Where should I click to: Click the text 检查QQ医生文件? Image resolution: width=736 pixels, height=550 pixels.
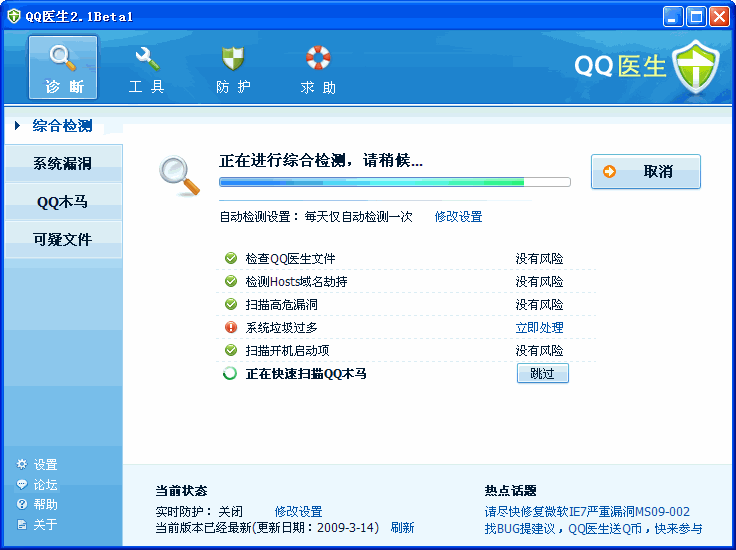point(290,259)
